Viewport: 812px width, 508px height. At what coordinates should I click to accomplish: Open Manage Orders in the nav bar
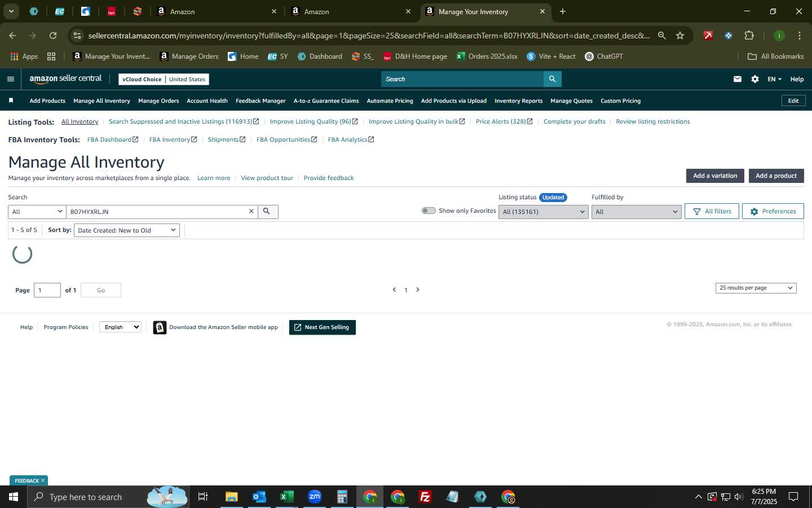158,100
